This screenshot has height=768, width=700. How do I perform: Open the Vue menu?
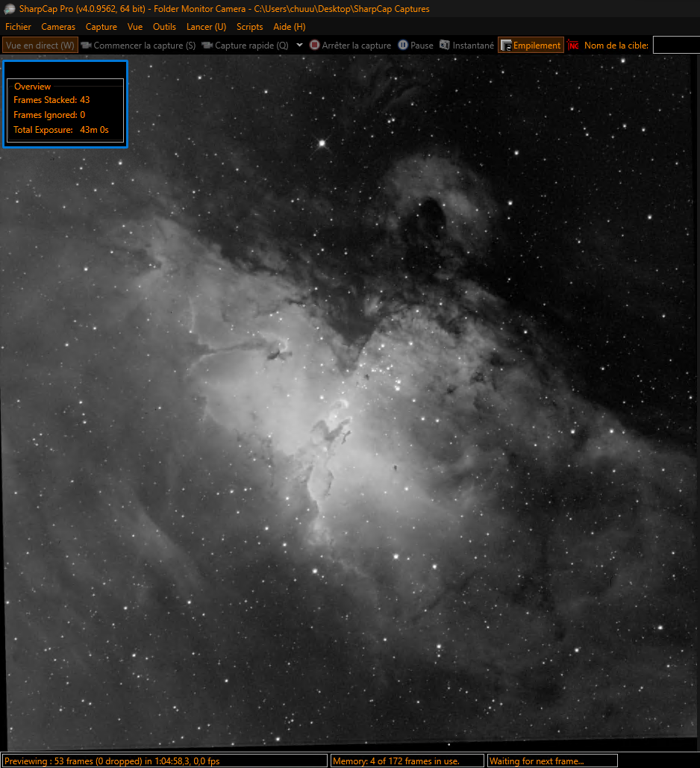(x=135, y=27)
